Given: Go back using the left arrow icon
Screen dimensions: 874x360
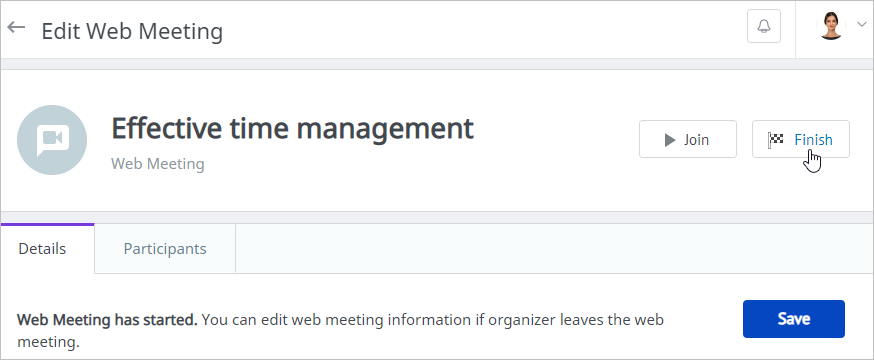Looking at the screenshot, I should coord(16,27).
